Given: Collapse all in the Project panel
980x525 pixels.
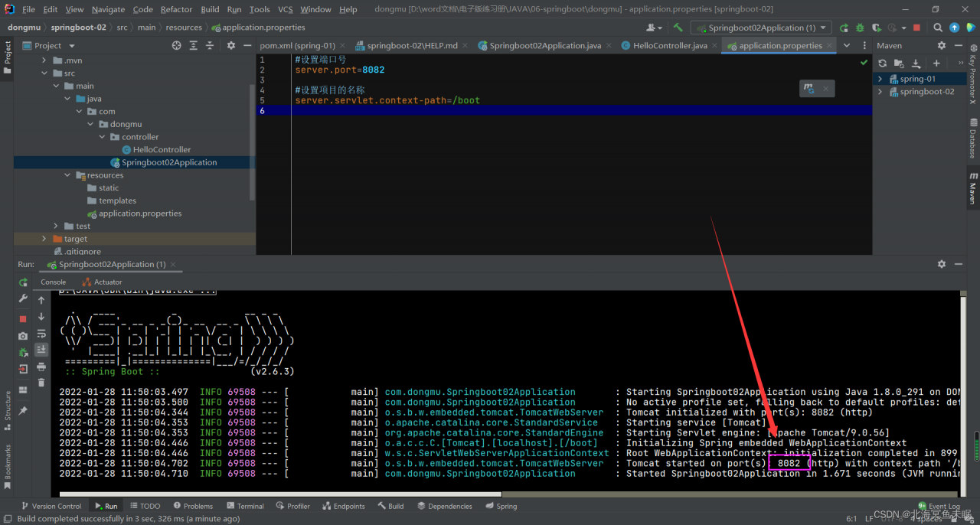Looking at the screenshot, I should click(x=210, y=46).
